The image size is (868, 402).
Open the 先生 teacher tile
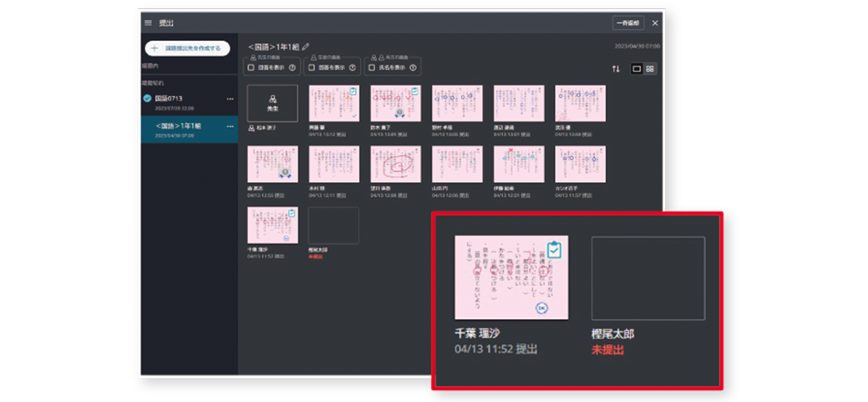pyautogui.click(x=272, y=104)
